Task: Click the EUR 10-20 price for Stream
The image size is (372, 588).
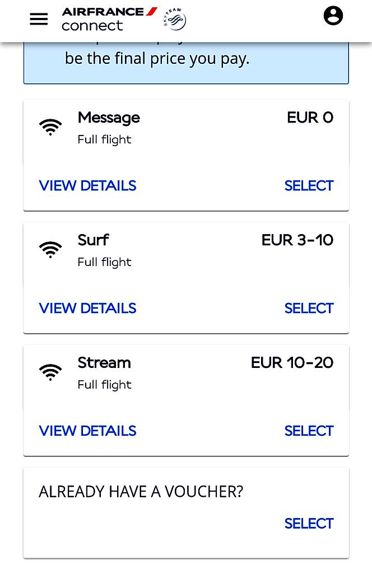Action: click(291, 363)
